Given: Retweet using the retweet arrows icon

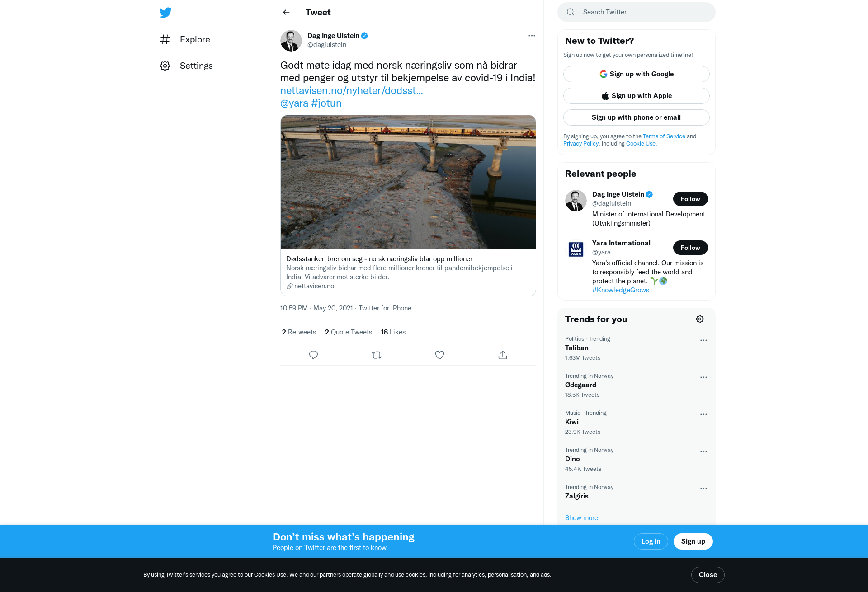Looking at the screenshot, I should 377,355.
